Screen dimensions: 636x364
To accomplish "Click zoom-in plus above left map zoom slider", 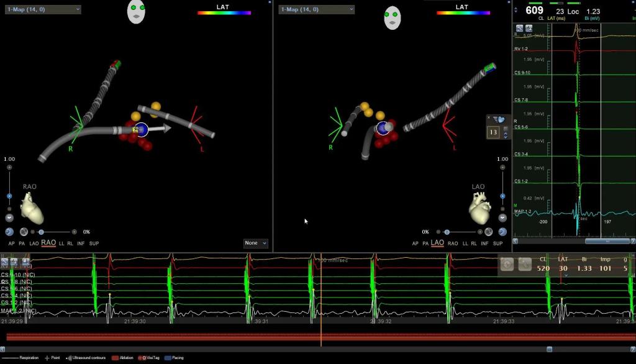I will 9,168.
